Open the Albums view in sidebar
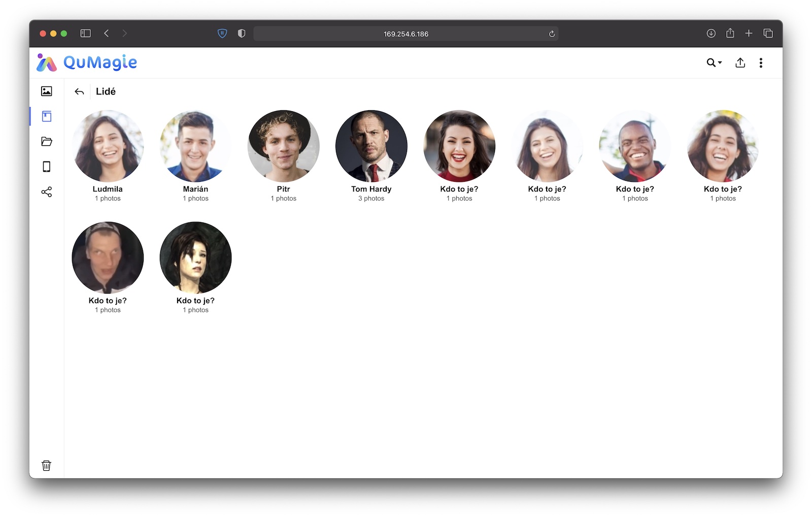This screenshot has height=517, width=812. (x=47, y=116)
